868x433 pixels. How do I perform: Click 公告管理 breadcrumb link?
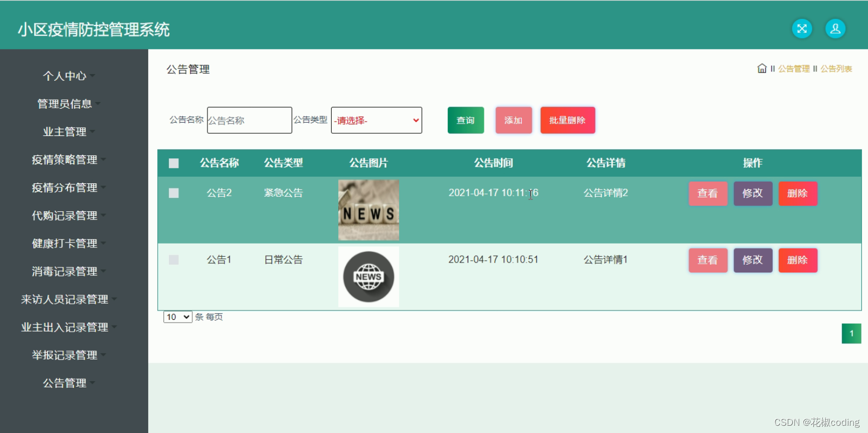[x=794, y=69]
